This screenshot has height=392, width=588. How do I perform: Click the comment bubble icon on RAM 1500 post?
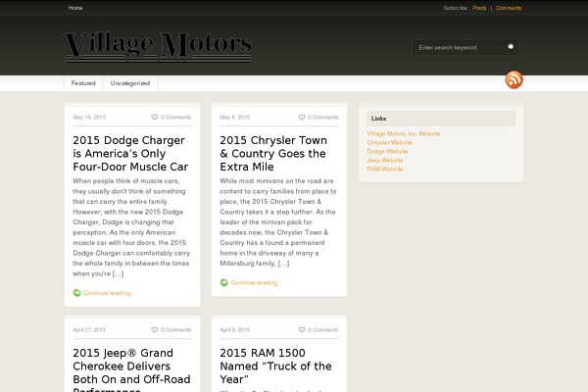pyautogui.click(x=302, y=329)
